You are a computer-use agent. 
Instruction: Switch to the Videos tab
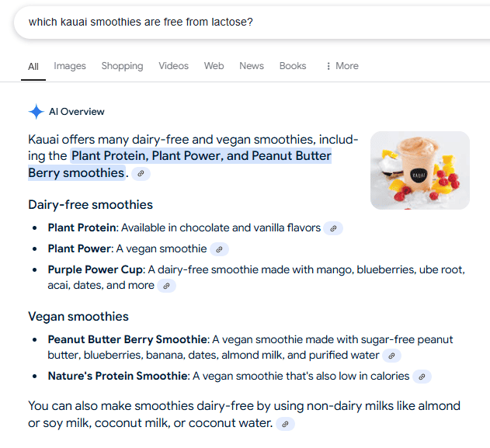(x=173, y=66)
